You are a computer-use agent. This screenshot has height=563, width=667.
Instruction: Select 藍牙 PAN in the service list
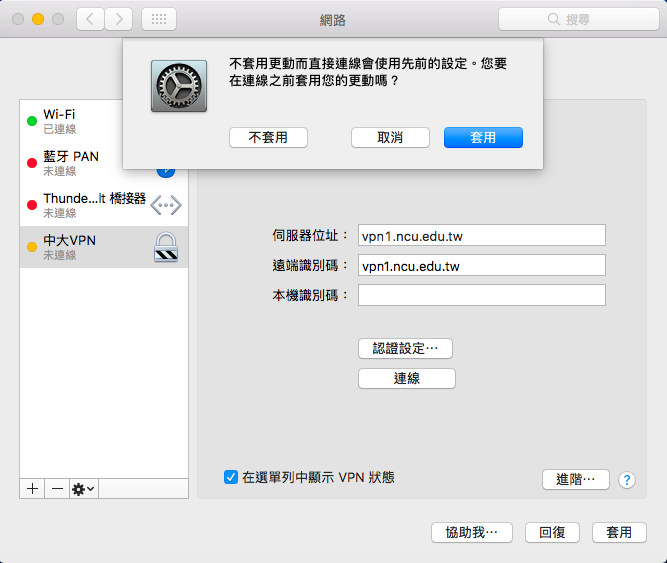coord(85,163)
